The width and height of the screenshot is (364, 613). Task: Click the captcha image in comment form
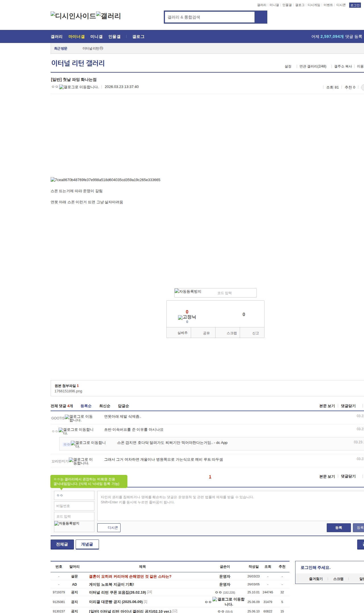coord(67,524)
